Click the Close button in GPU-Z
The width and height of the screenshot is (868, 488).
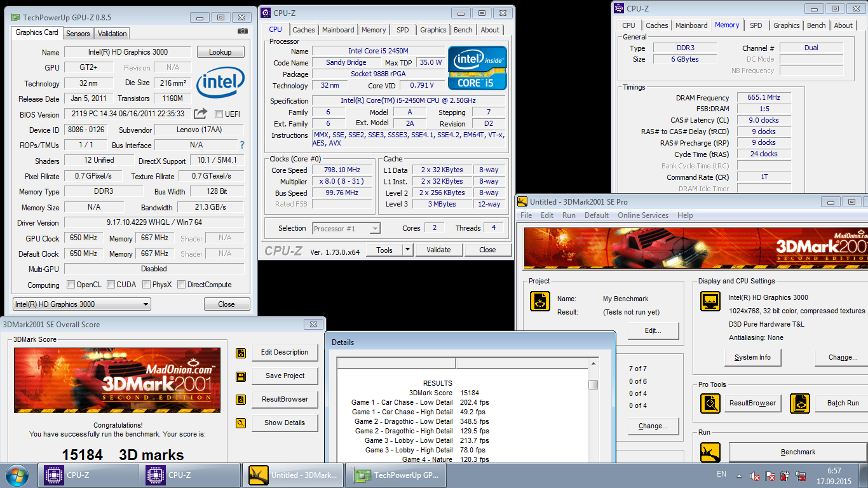[x=227, y=304]
